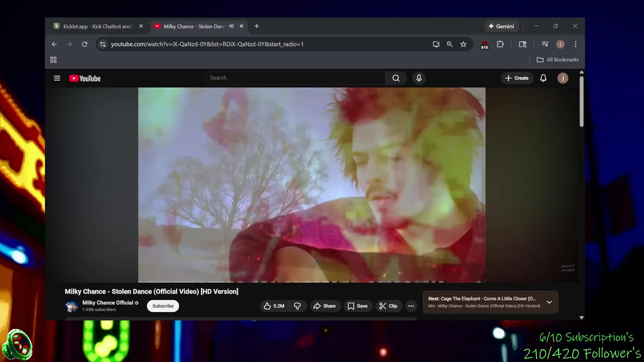Open the apps grid icon in bookmarks bar
Screen dimensions: 644x362
point(53,60)
